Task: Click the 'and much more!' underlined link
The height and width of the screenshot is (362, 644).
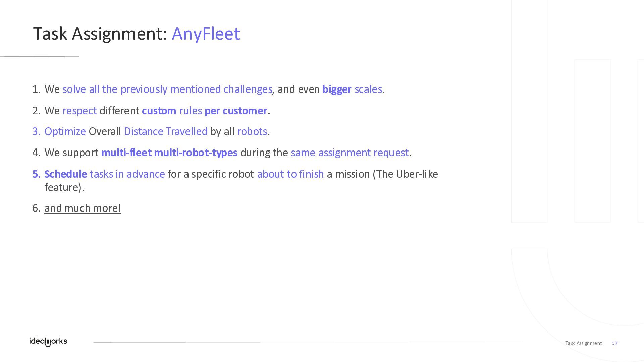Action: click(83, 208)
